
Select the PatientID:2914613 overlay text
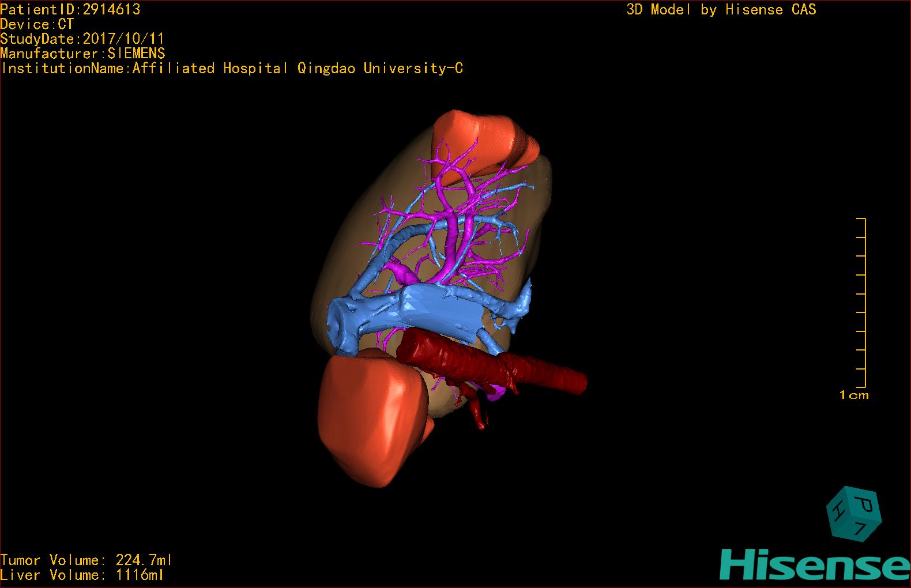[x=70, y=9]
